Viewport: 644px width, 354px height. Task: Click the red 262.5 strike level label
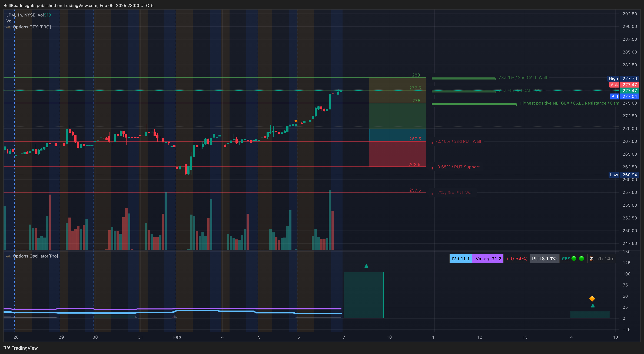pos(414,165)
